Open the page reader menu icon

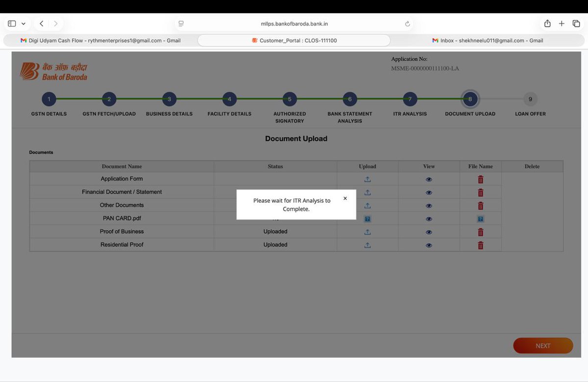pos(181,24)
